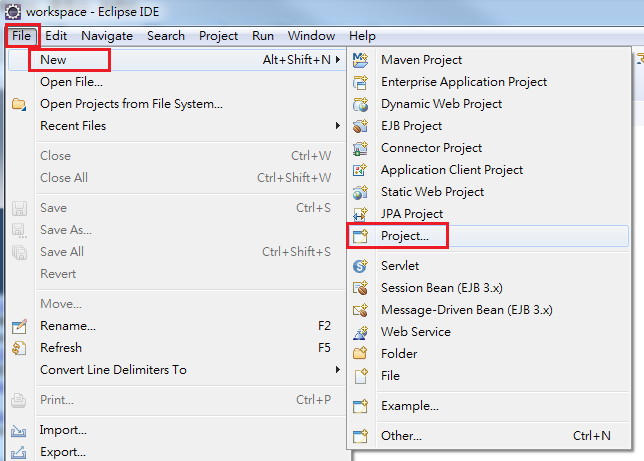Image resolution: width=644 pixels, height=461 pixels.
Task: Click the JPA Project icon
Action: 361,214
